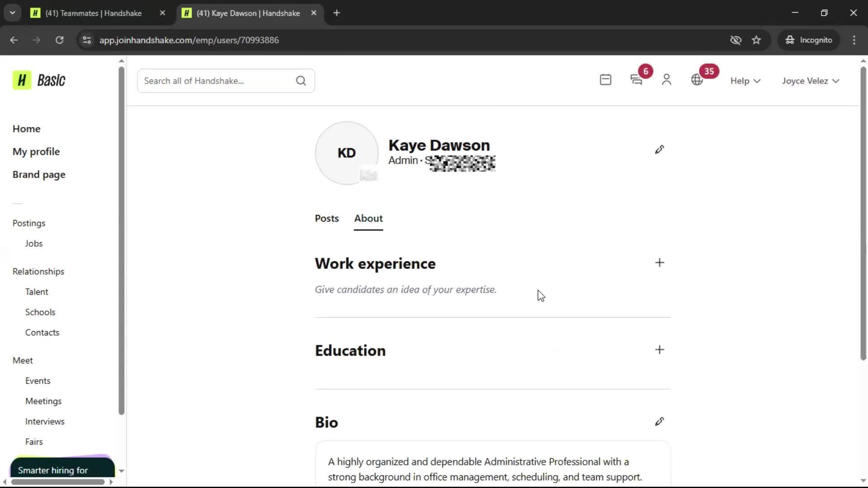Switch to the Posts tab
Screen dimensions: 868x488
(x=326, y=219)
